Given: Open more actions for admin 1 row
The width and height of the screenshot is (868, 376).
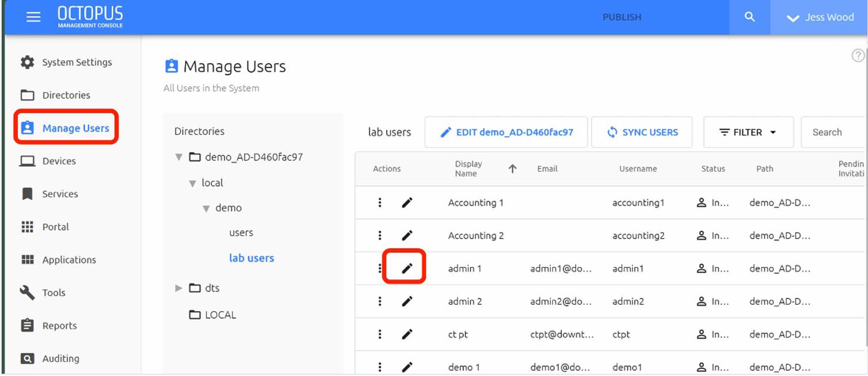Looking at the screenshot, I should tap(380, 268).
